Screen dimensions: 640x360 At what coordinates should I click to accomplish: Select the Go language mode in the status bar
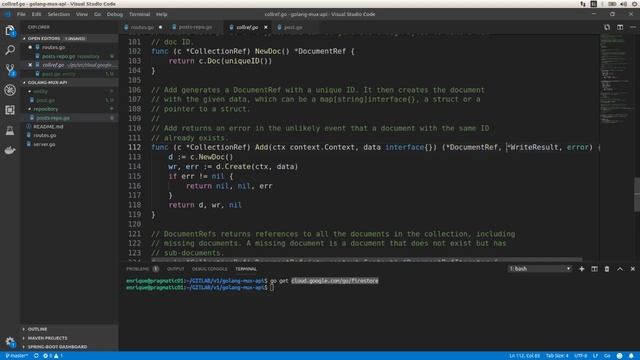[607, 356]
